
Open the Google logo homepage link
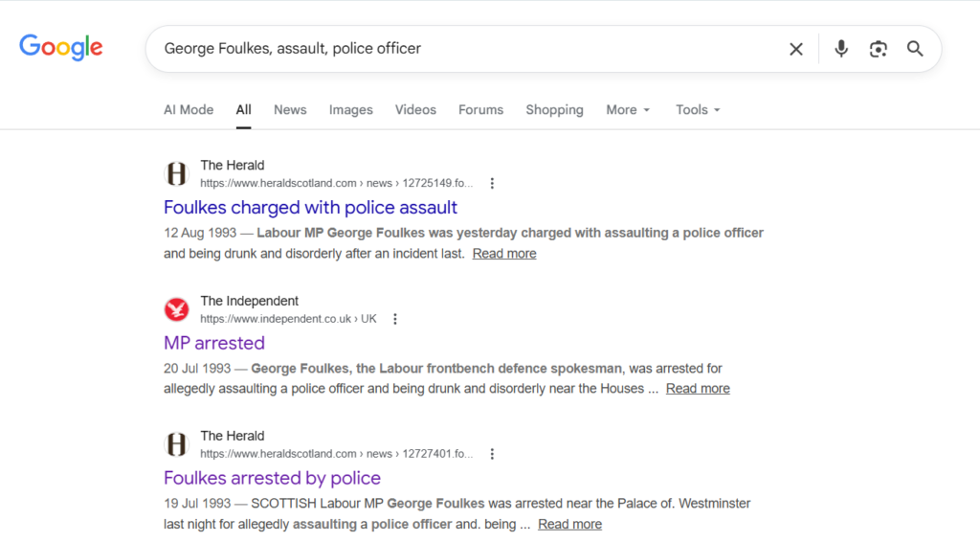pos(60,48)
